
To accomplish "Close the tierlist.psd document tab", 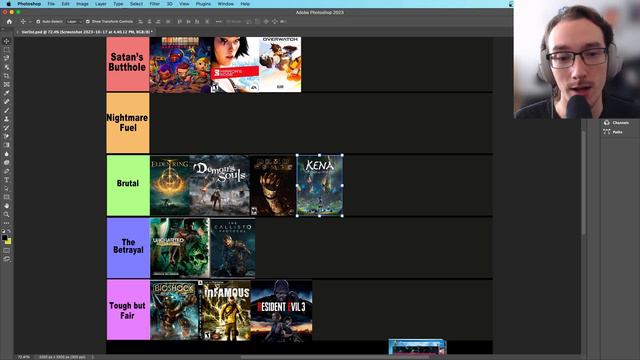I will click(x=18, y=32).
